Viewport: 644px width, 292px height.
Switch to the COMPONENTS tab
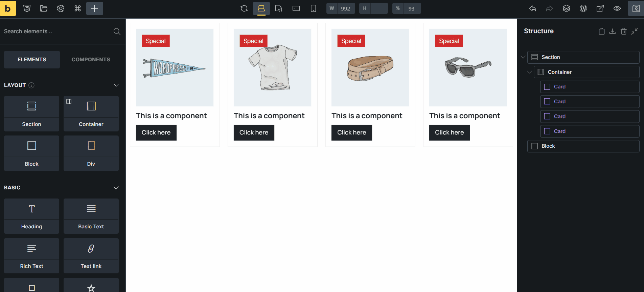91,60
